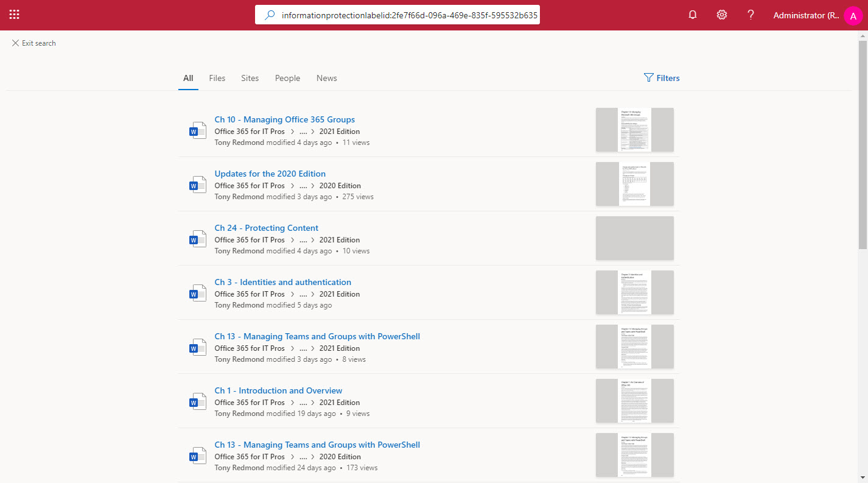Switch to the People tab

tap(287, 78)
